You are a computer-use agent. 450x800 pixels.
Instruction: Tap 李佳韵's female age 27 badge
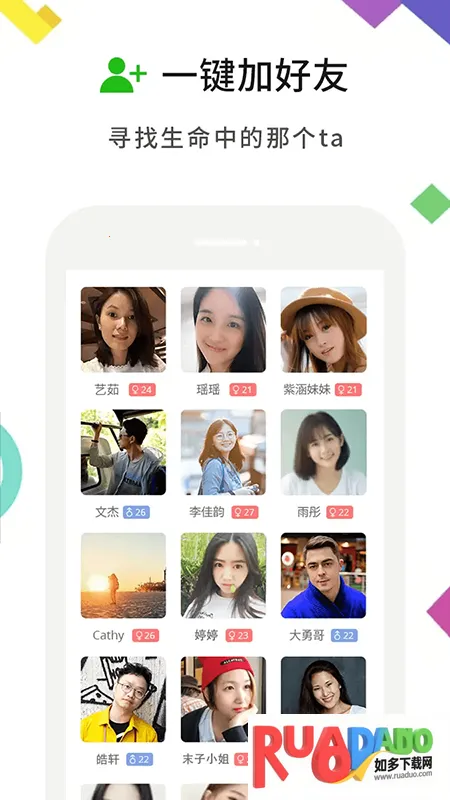[x=245, y=512]
